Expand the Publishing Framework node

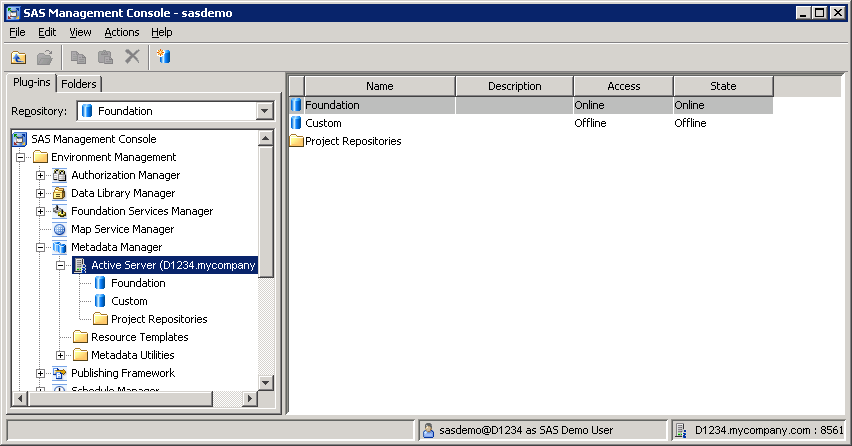pos(40,373)
